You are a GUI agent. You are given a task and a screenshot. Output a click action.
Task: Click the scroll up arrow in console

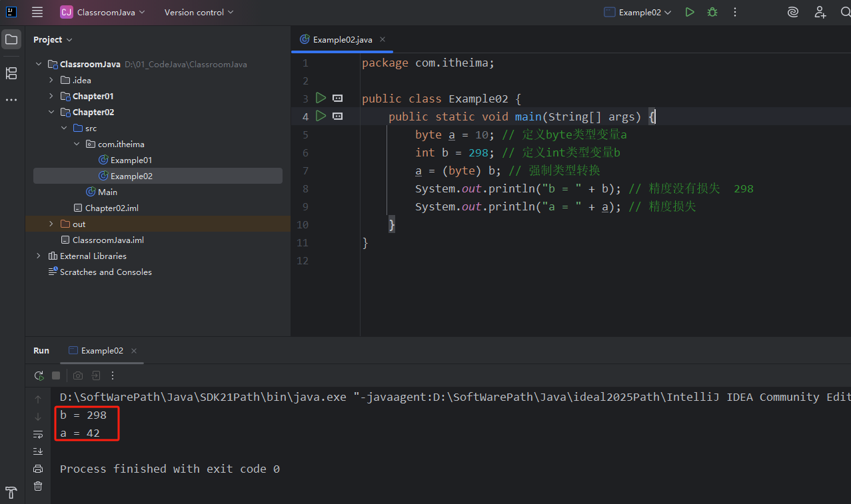click(38, 399)
